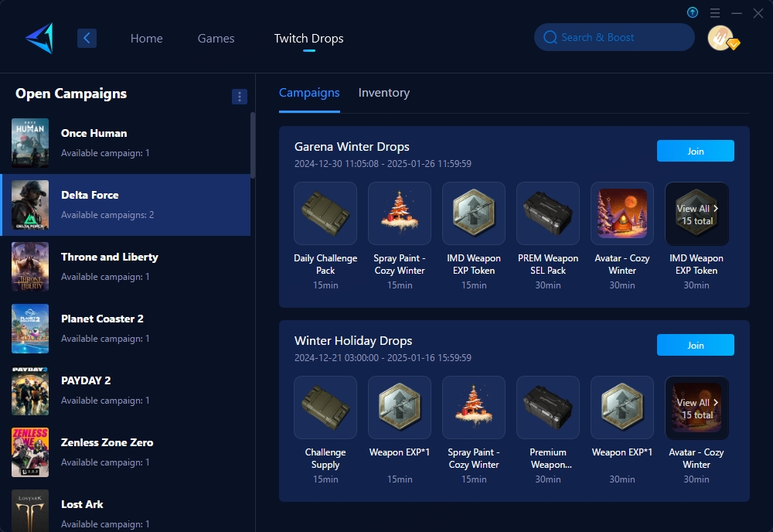Click the search magnifier icon

coord(550,37)
